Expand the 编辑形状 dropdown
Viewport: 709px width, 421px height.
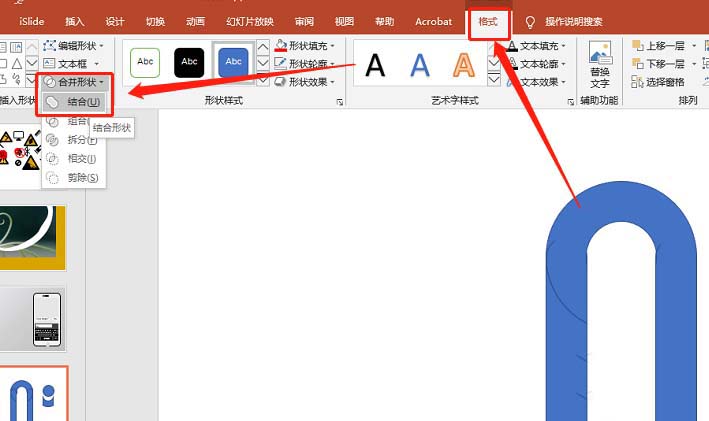[x=101, y=46]
